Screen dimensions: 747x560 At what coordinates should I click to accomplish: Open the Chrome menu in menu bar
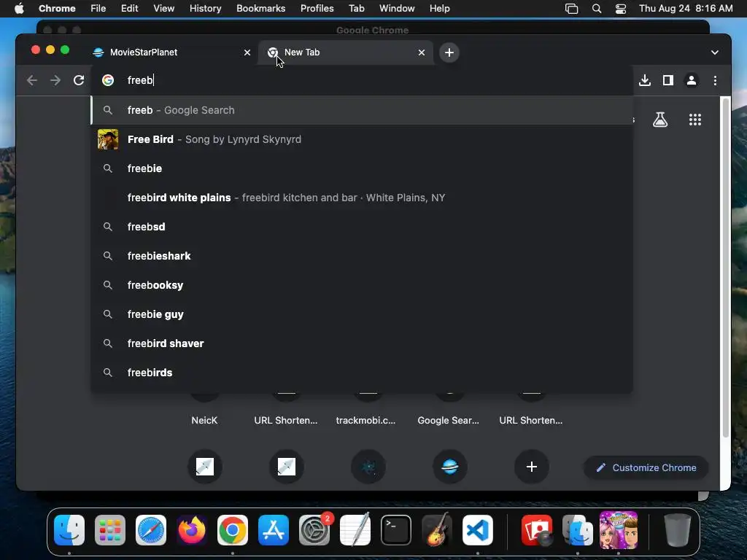pos(57,9)
